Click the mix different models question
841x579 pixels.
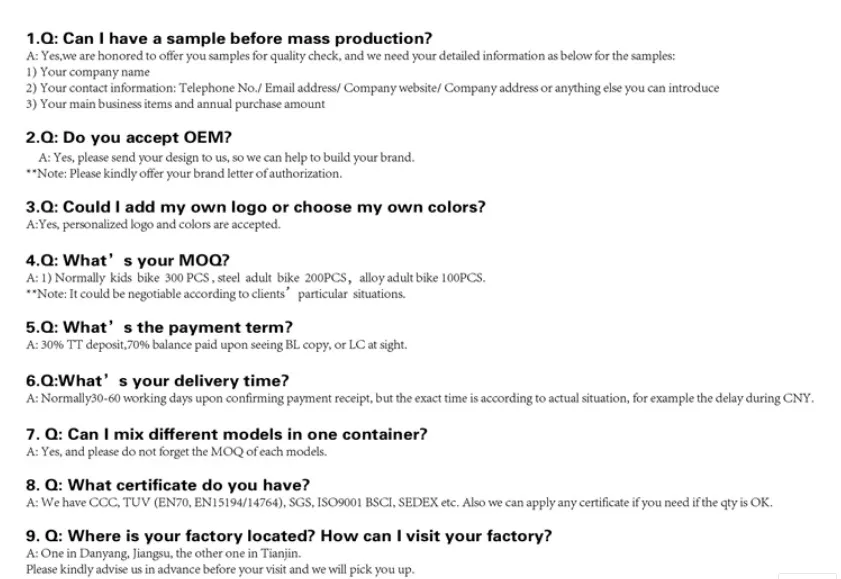click(x=226, y=434)
